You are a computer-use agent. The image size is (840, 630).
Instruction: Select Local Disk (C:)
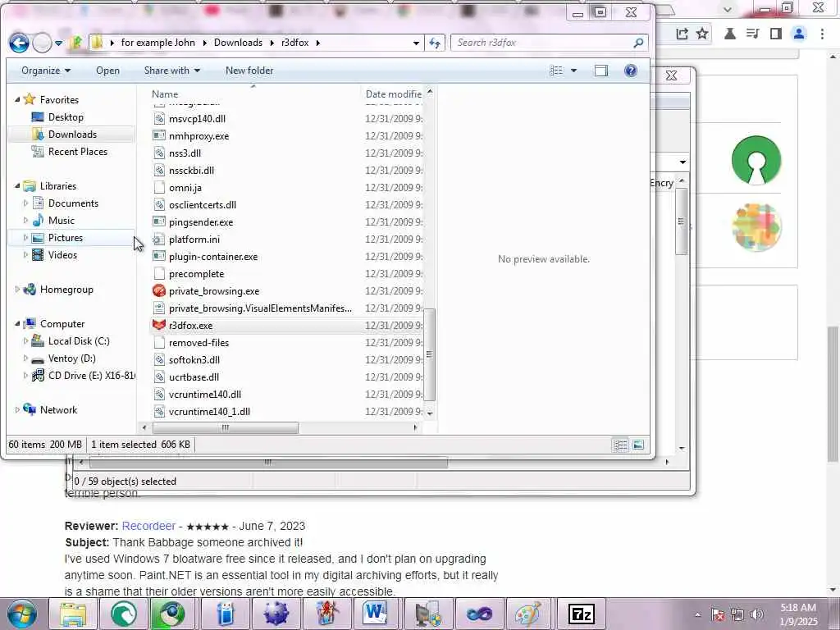click(x=79, y=341)
